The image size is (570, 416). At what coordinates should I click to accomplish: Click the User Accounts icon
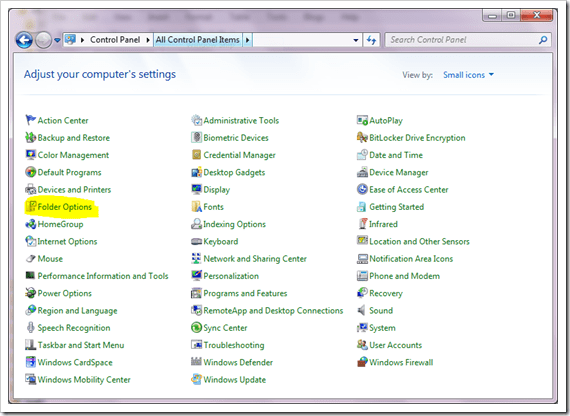tap(362, 345)
